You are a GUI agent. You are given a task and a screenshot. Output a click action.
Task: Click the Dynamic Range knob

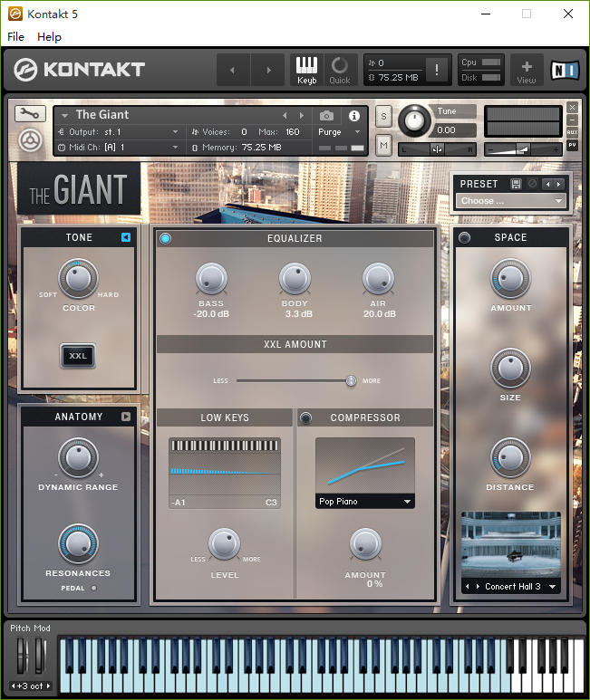(79, 457)
